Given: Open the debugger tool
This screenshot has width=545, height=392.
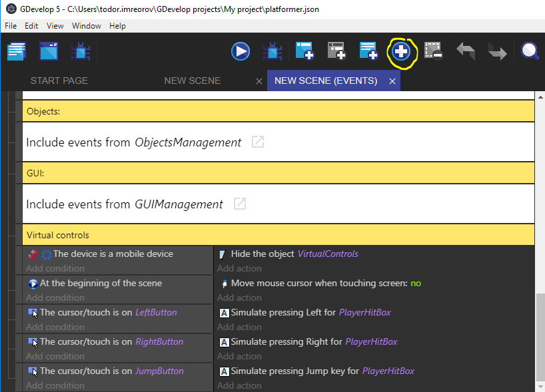Looking at the screenshot, I should 272,51.
